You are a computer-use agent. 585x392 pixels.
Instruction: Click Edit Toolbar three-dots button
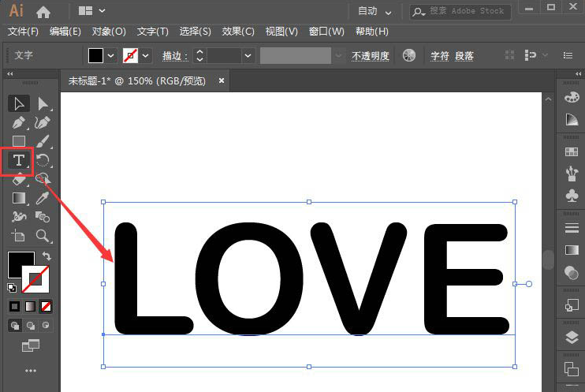31,371
